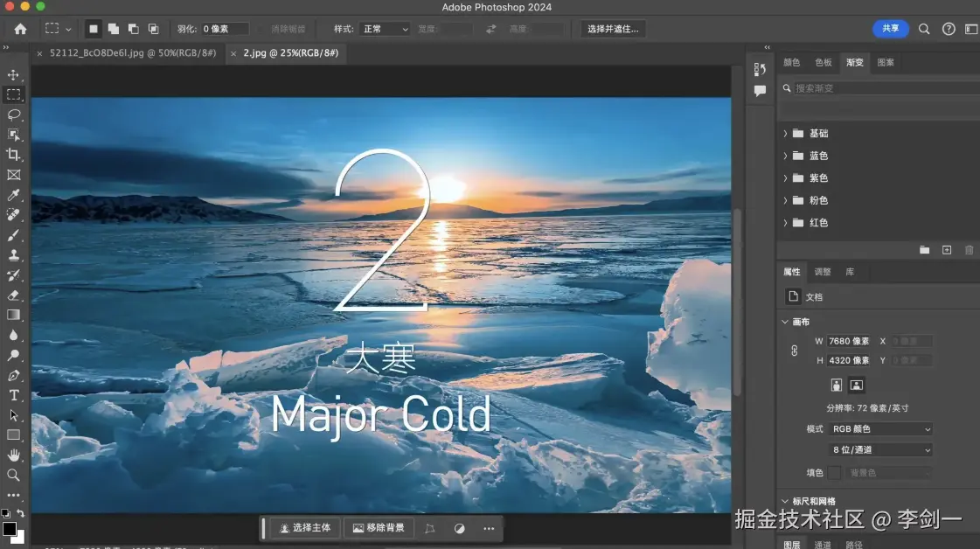Open the 图案 panel tab
The width and height of the screenshot is (980, 549).
tap(886, 63)
